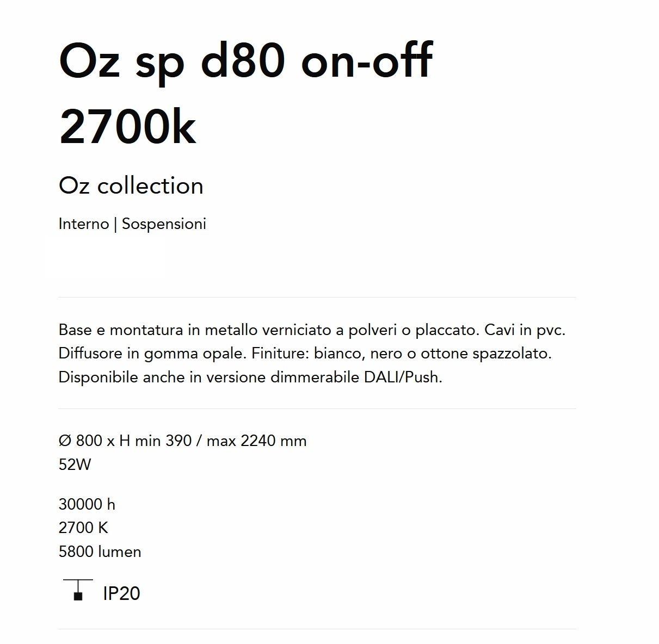
Task: Click the product description paragraph
Action: click(x=312, y=354)
